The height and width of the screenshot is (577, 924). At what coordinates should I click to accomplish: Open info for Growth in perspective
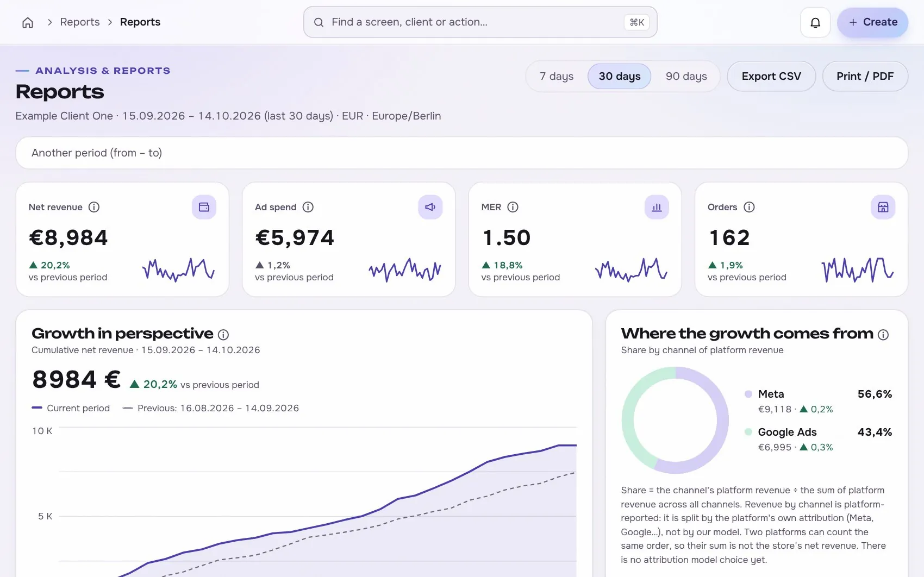coord(223,335)
